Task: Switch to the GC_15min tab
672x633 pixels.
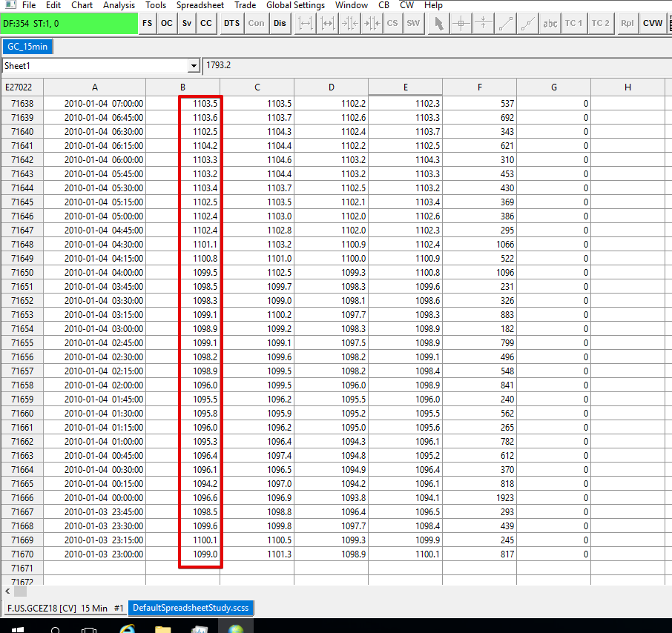Action: (27, 46)
